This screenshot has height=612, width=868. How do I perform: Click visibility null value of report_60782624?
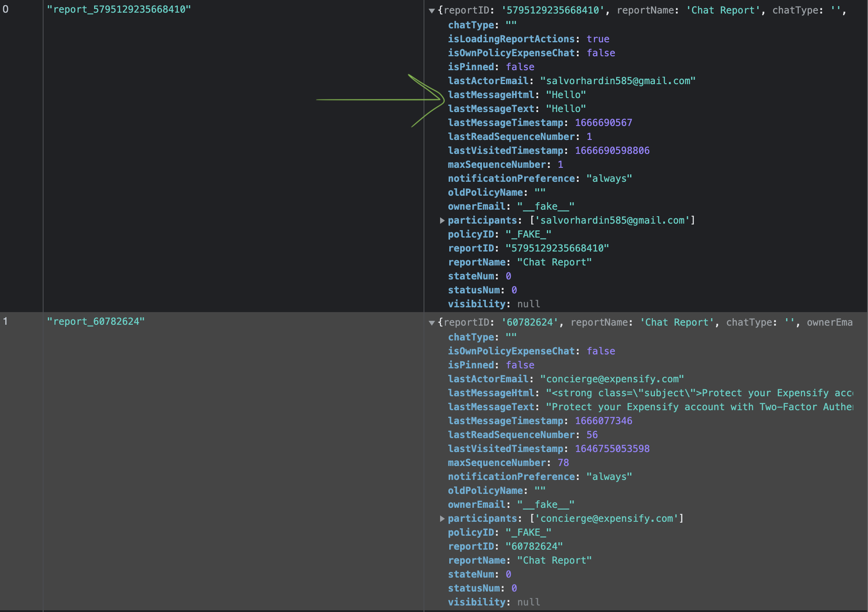(528, 602)
